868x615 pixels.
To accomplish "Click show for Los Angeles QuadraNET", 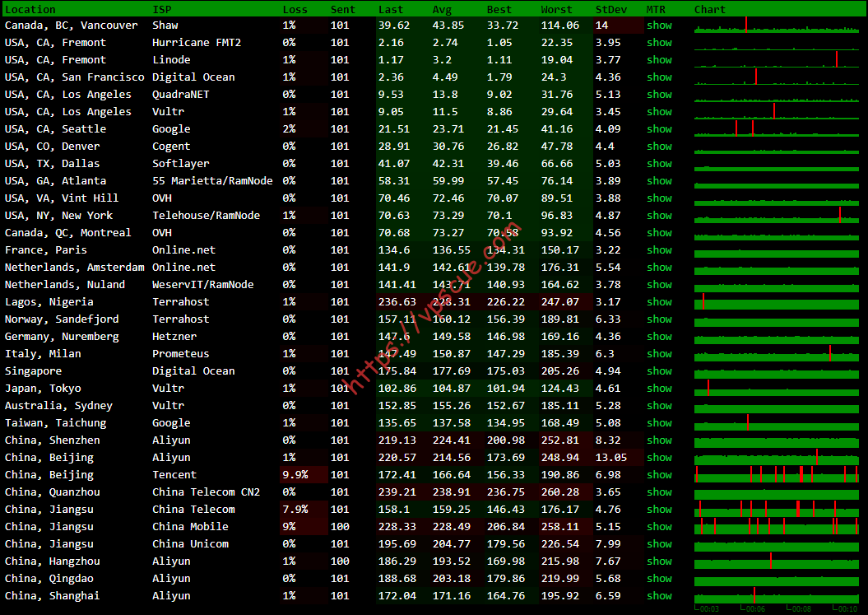I will coord(659,94).
